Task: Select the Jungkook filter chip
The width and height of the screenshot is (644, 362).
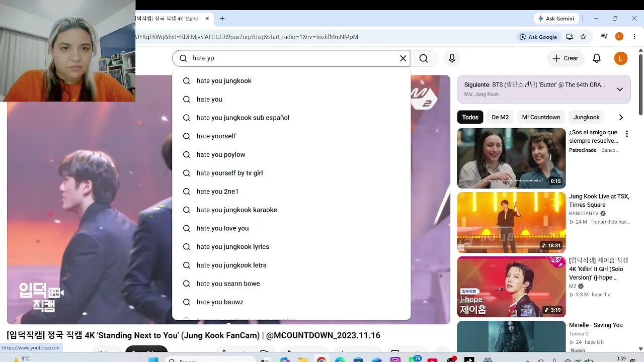Action: tap(587, 117)
